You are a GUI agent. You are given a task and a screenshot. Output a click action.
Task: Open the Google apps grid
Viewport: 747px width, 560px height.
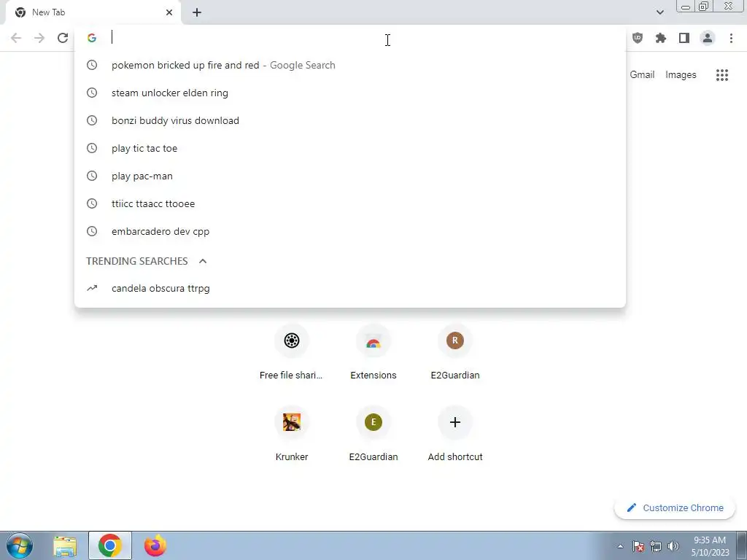[x=721, y=75]
